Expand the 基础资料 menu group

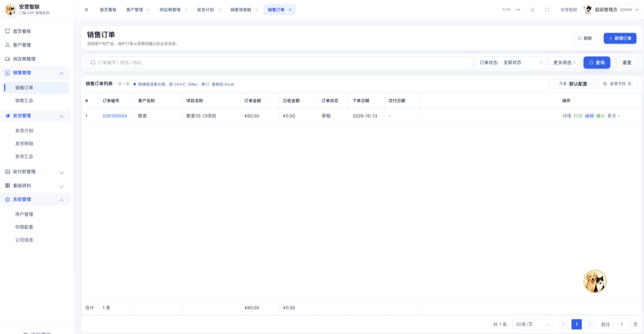point(61,186)
